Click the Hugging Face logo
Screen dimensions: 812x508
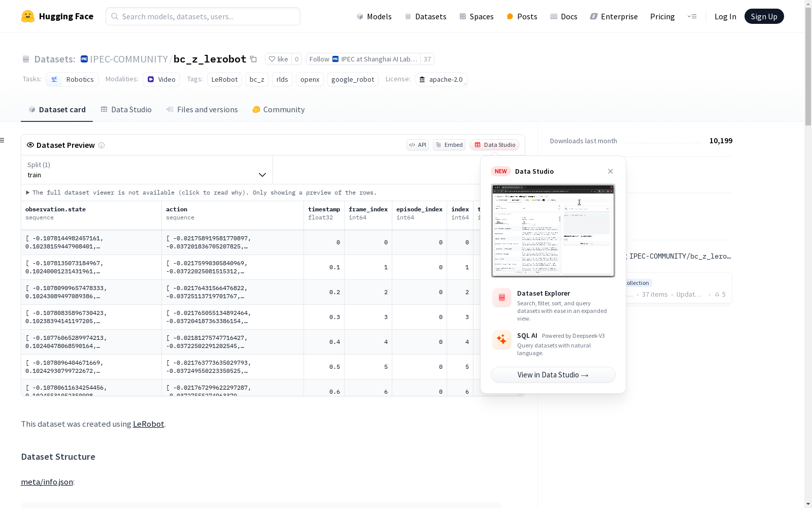point(57,16)
